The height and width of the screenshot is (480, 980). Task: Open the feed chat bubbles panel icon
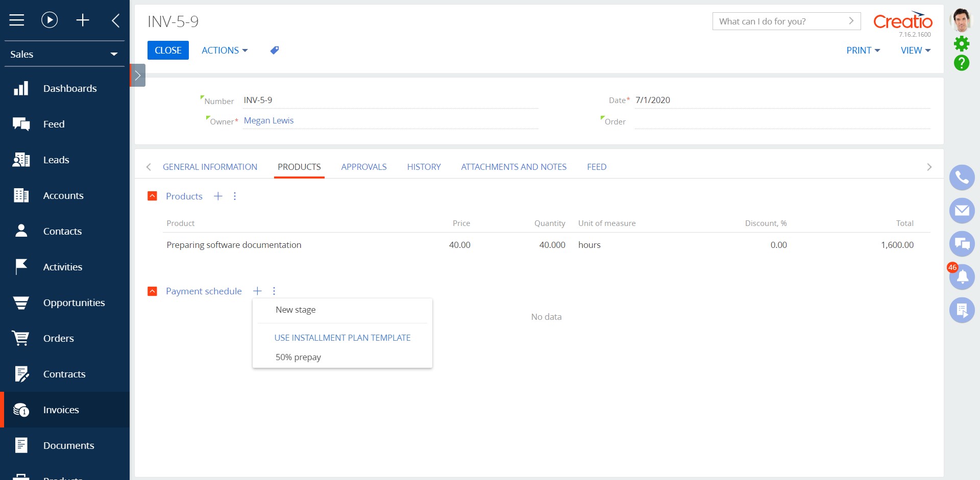coord(962,244)
